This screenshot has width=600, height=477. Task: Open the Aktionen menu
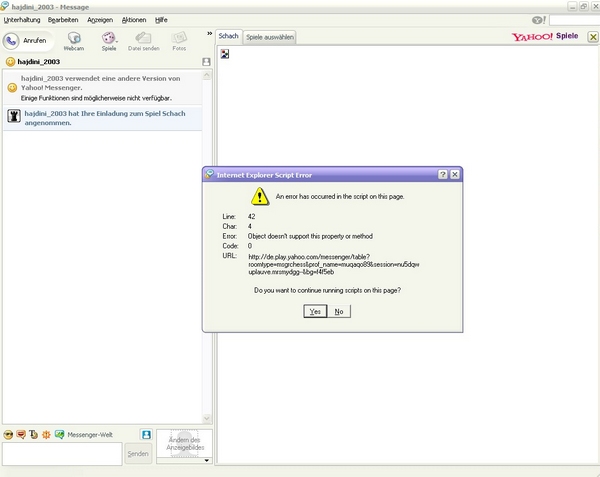(134, 20)
